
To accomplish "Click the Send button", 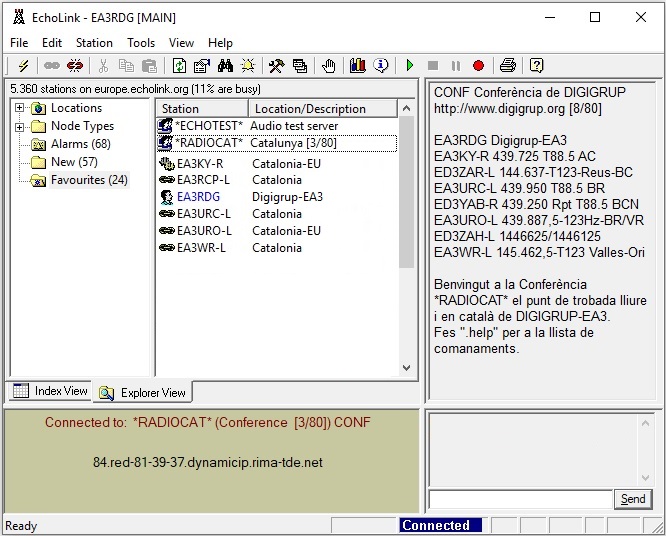I will pyautogui.click(x=633, y=499).
